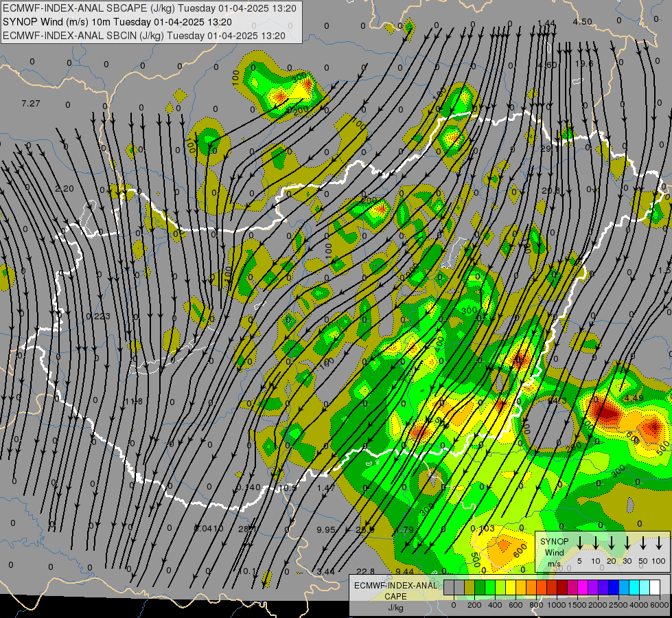Click the 20 m/s wind arrow in legend
This screenshot has height=618, width=672.
pyautogui.click(x=612, y=543)
